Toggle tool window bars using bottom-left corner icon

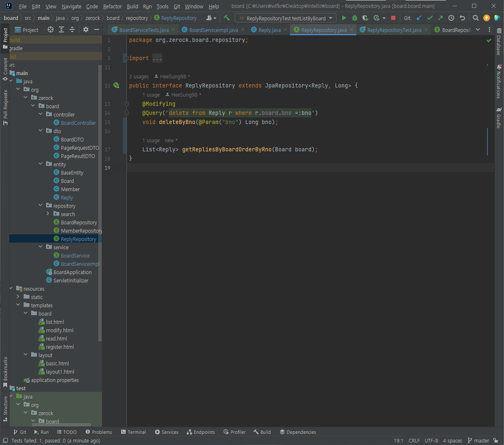(5, 440)
